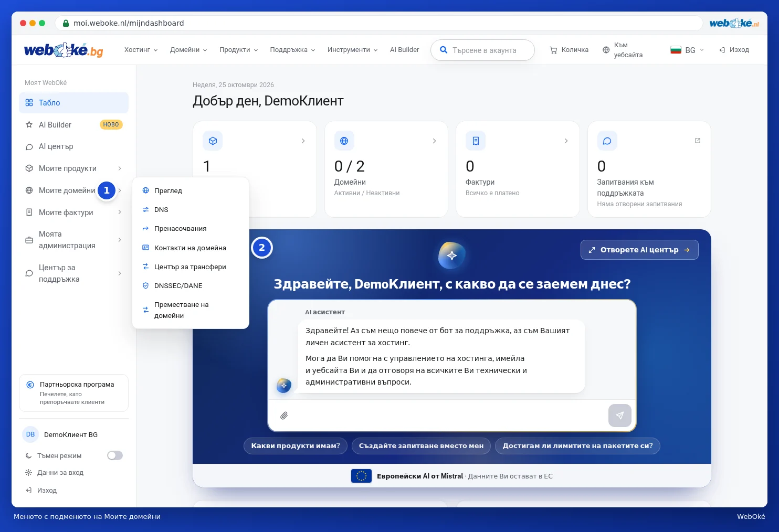This screenshot has height=532, width=779.
Task: Click the cube products icon on first card
Action: pos(213,141)
